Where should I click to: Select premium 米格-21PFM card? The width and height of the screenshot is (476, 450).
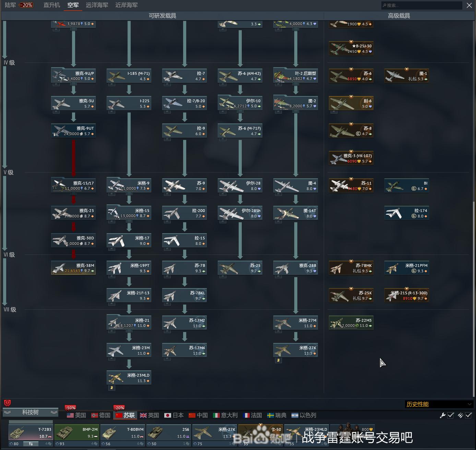click(407, 268)
